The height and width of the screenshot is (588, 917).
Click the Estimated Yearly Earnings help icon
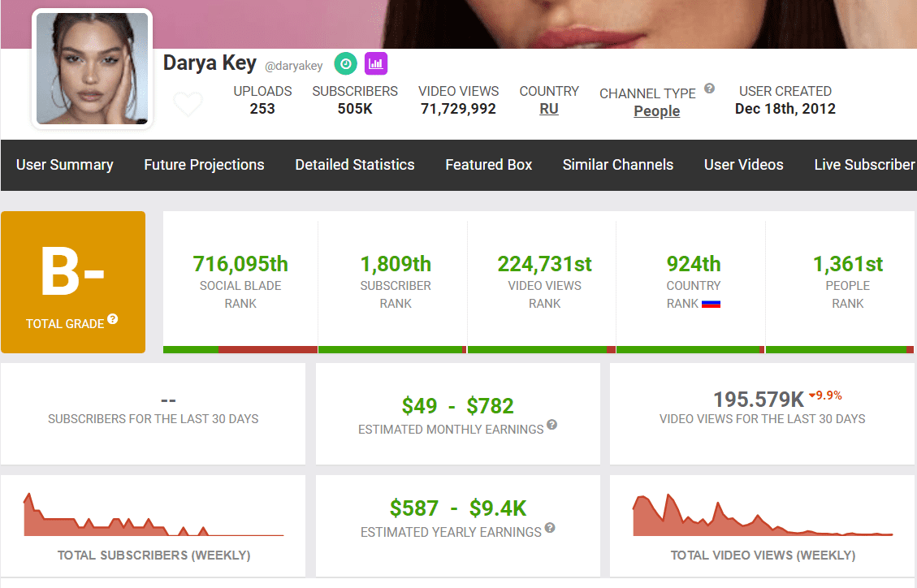pos(550,528)
